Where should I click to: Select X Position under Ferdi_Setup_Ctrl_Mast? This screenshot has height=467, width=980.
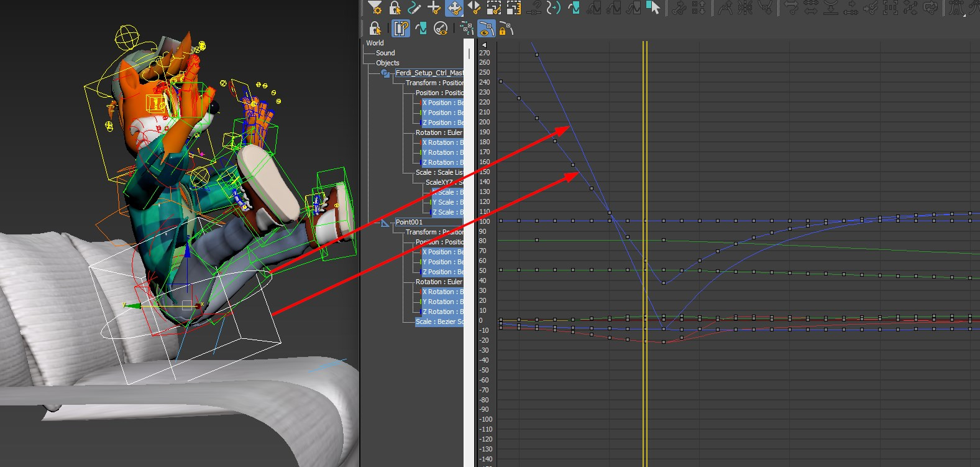click(x=442, y=103)
